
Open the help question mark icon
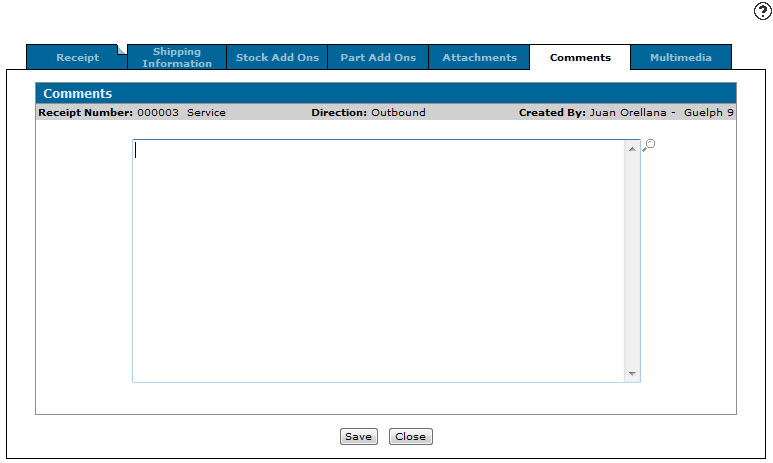pyautogui.click(x=762, y=11)
